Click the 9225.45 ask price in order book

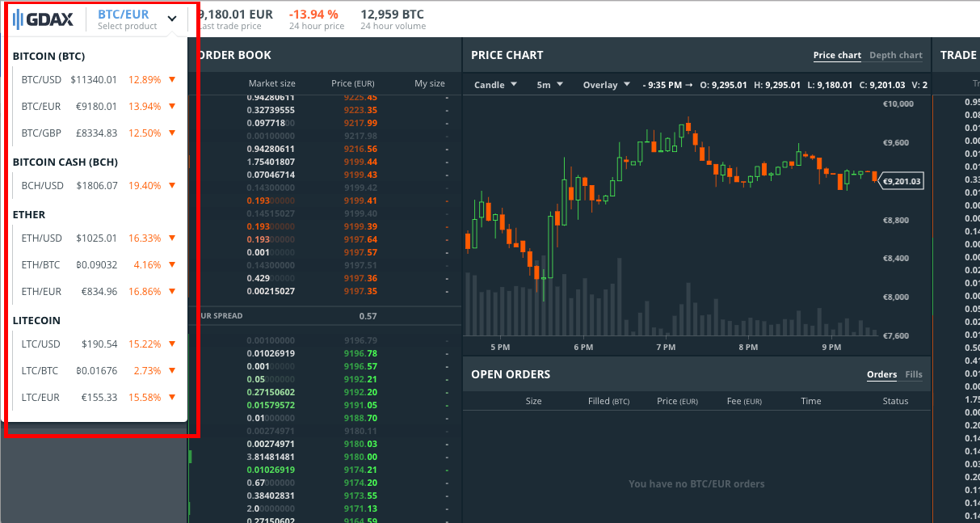pyautogui.click(x=360, y=98)
